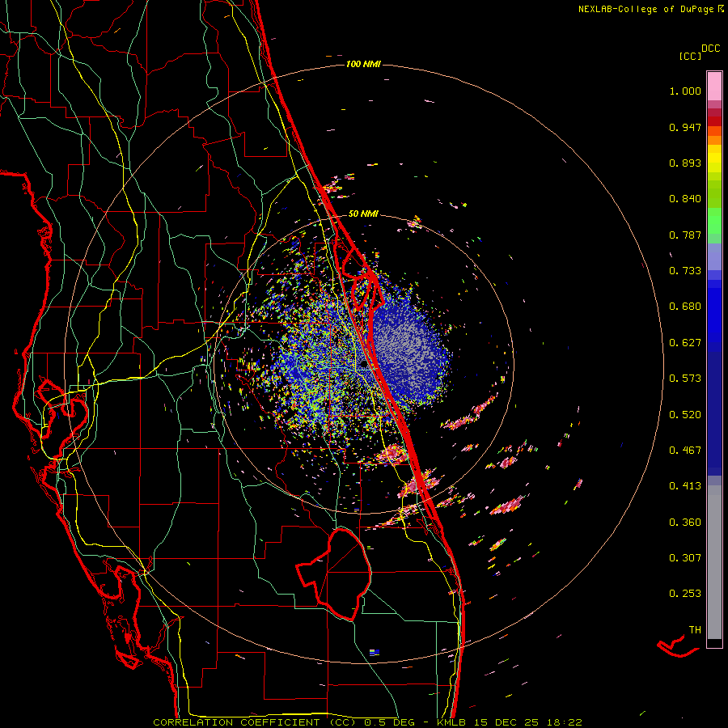The height and width of the screenshot is (728, 728).
Task: Click the 0.680 scale value
Action: tap(685, 307)
